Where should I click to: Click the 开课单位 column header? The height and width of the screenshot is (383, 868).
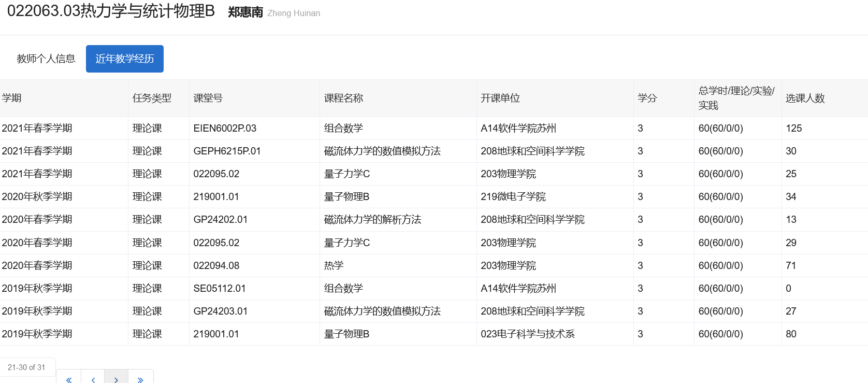pos(500,98)
